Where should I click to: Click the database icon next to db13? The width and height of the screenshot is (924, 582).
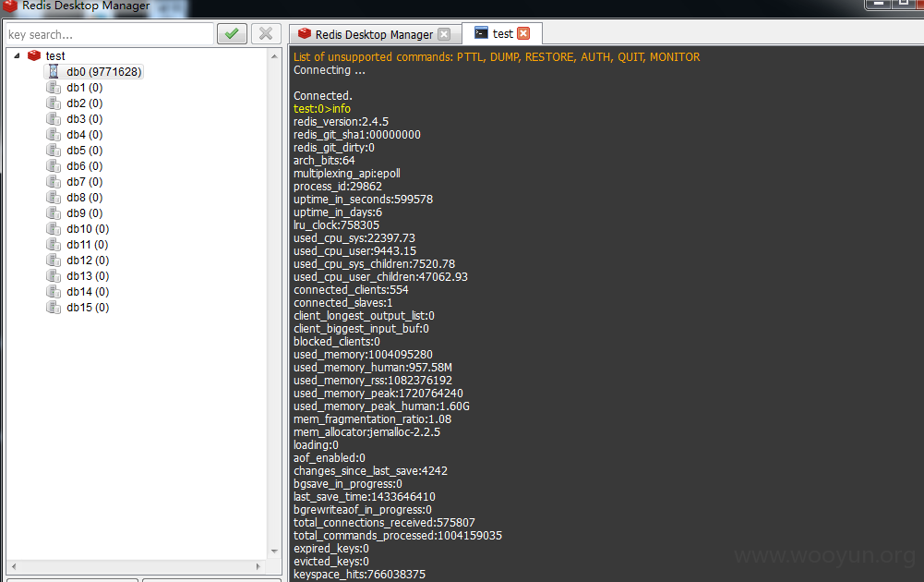(x=54, y=276)
